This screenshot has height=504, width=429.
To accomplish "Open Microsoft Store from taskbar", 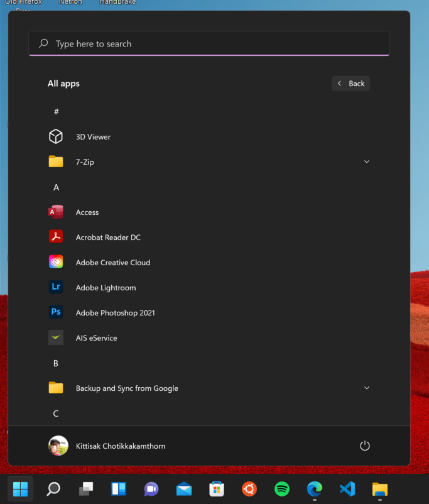I will (x=217, y=489).
